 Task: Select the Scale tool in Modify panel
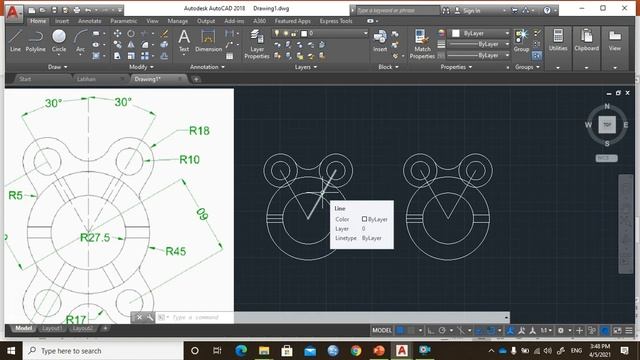(131, 56)
